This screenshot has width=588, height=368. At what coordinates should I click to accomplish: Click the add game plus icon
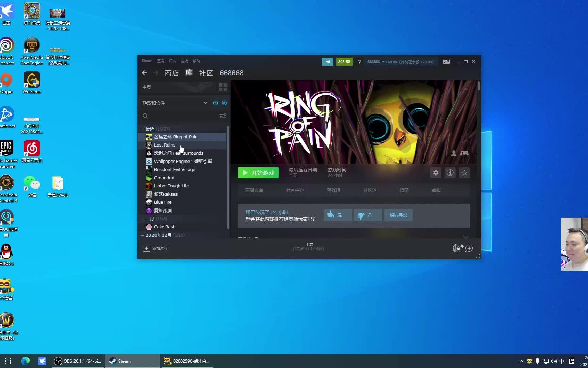tap(146, 248)
